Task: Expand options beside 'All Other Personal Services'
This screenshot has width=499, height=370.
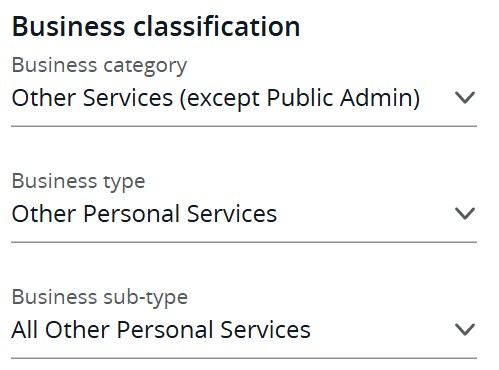Action: coord(465,329)
